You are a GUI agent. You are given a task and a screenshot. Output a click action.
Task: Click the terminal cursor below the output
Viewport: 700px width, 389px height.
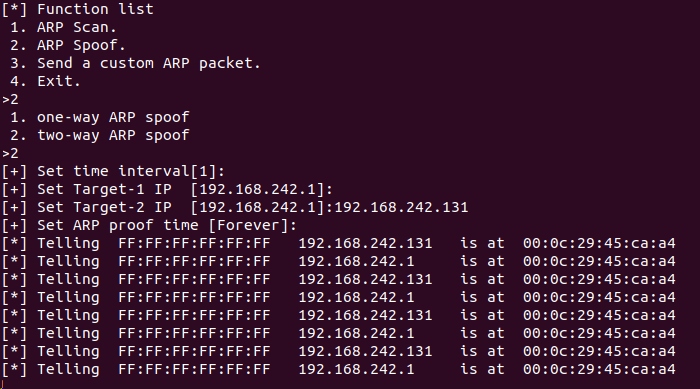tap(3, 385)
